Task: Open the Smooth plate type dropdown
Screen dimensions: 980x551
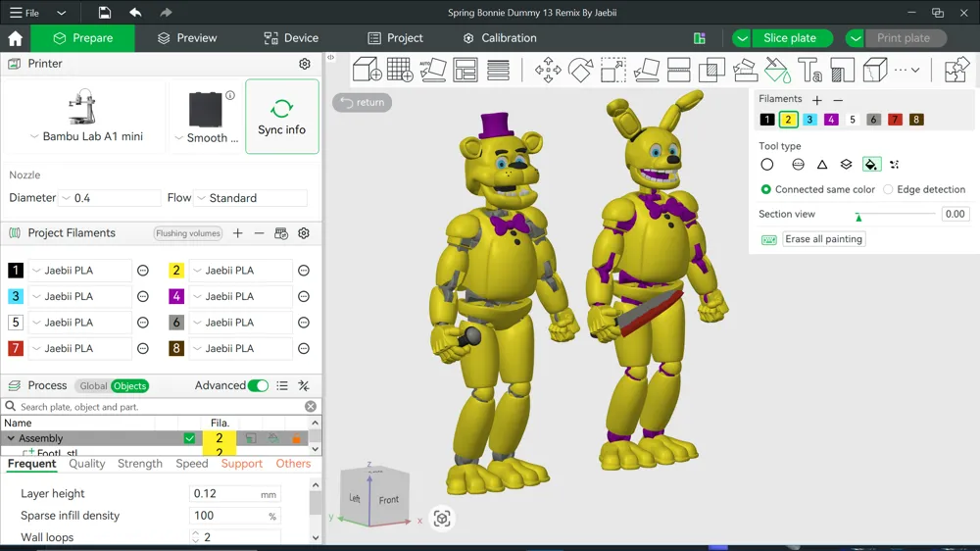Action: (178, 138)
